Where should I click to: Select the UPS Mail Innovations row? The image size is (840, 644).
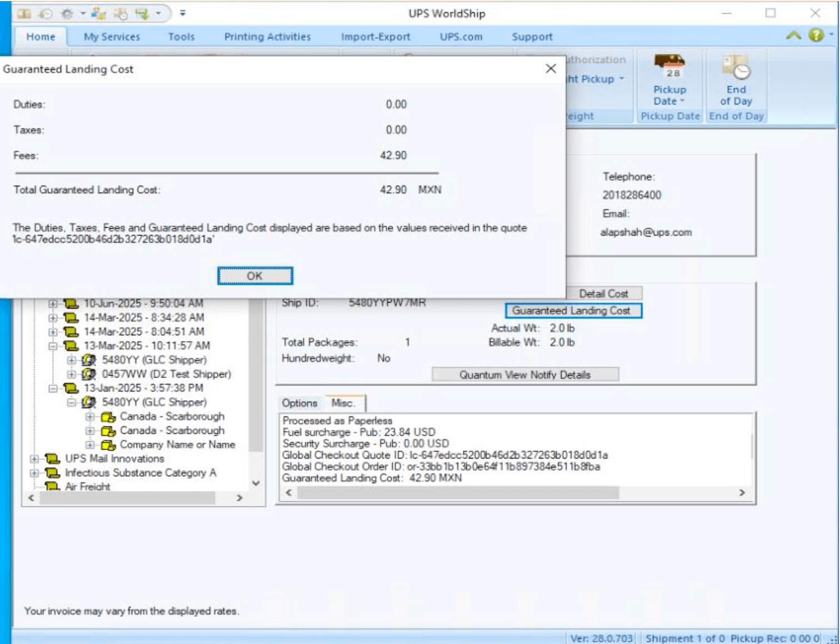click(x=114, y=459)
